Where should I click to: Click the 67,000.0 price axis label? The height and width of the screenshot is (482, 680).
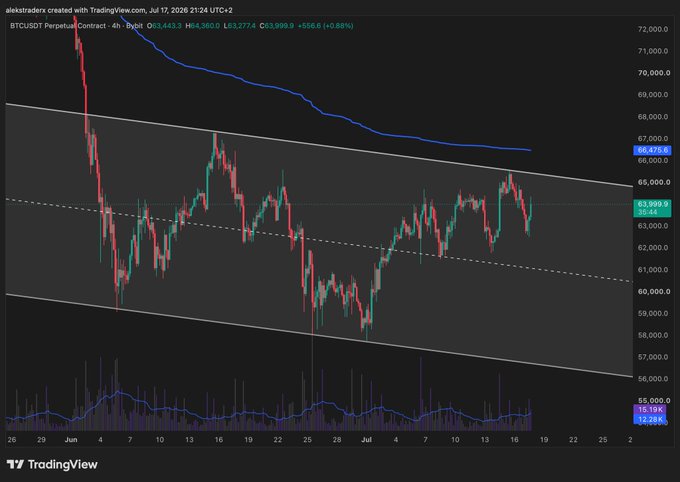point(653,138)
